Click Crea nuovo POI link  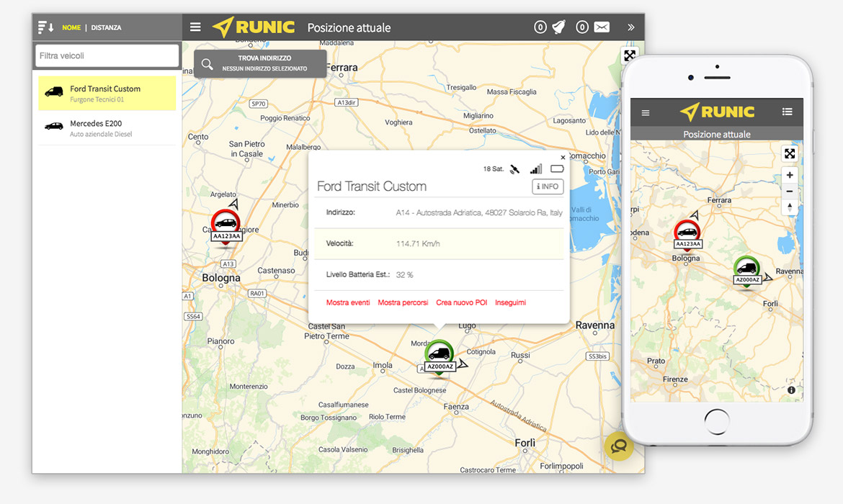pos(461,302)
